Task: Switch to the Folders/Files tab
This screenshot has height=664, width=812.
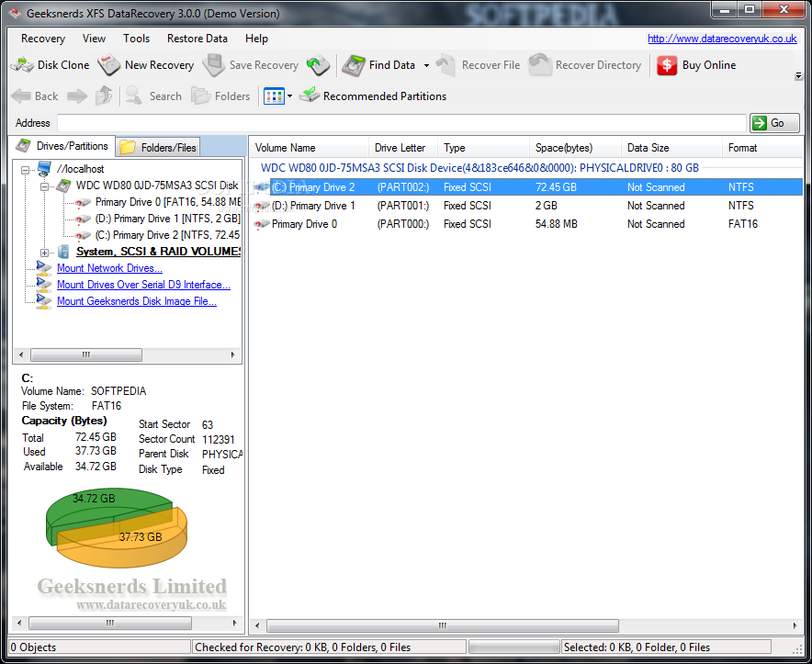Action: 158,148
